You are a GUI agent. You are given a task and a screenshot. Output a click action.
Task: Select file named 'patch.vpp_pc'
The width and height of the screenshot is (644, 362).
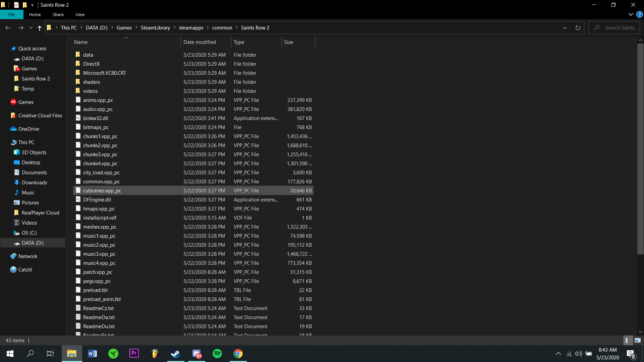tap(98, 272)
